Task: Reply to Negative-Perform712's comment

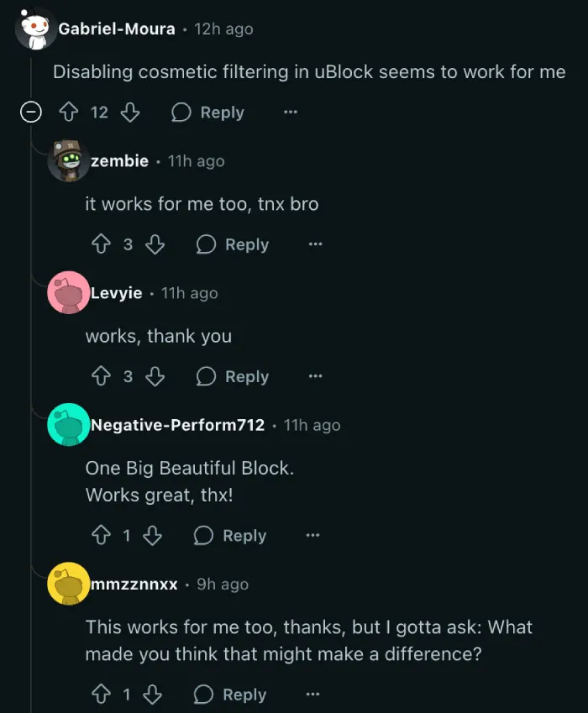Action: tap(230, 536)
